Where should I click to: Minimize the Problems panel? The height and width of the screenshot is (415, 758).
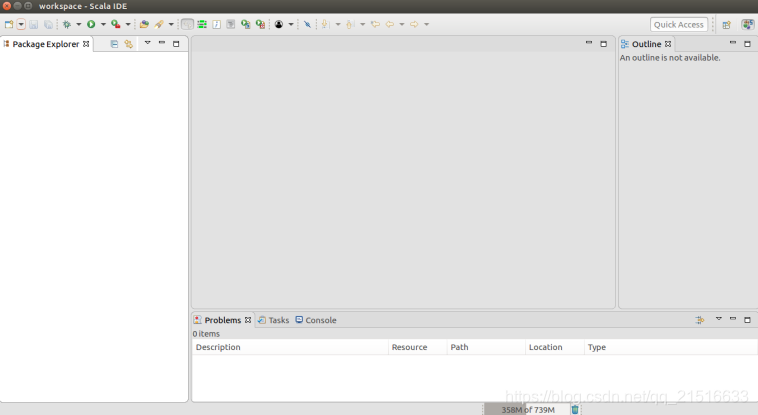pyautogui.click(x=733, y=319)
